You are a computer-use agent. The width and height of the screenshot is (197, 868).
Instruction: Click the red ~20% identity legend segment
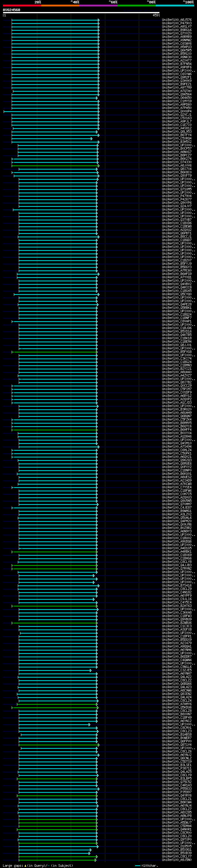tap(22, 6)
